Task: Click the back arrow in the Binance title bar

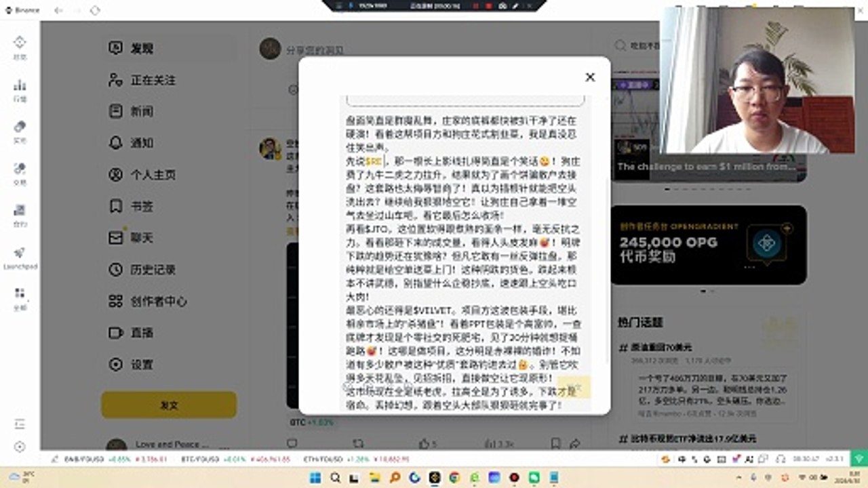Action: pyautogui.click(x=58, y=10)
